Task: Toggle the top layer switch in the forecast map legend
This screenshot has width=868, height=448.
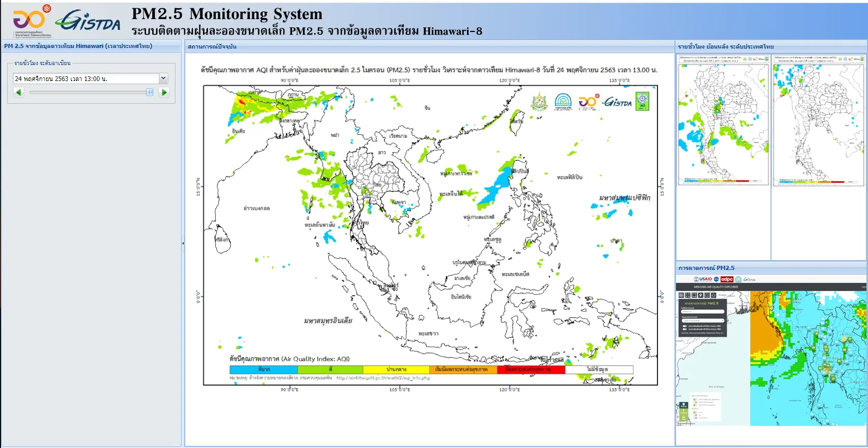Action: click(695, 399)
